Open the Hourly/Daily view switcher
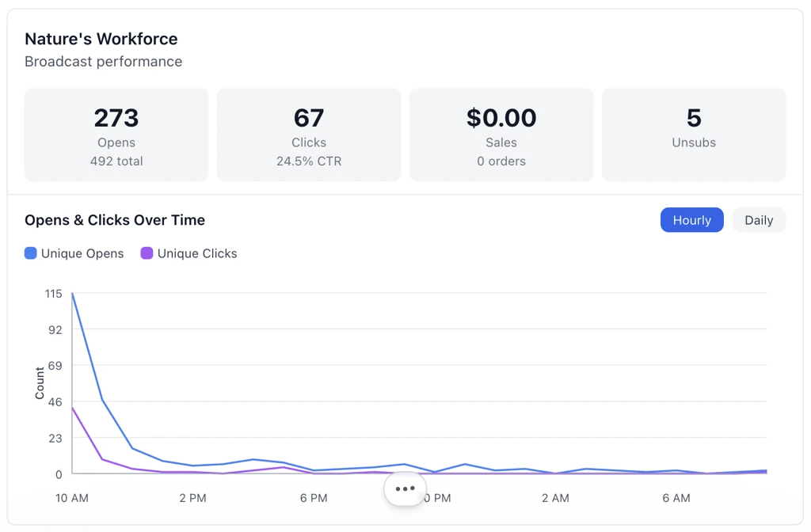This screenshot has width=811, height=532. 723,219
